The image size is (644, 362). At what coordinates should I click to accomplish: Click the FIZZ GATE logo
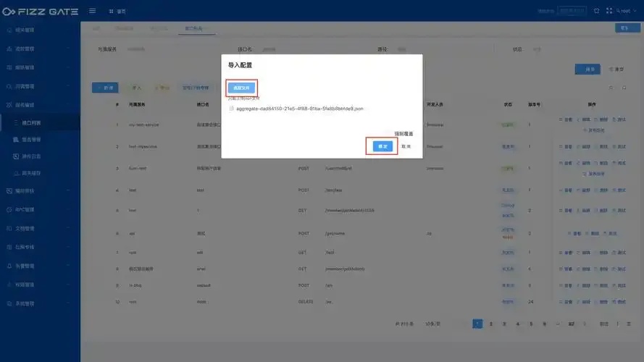[41, 12]
